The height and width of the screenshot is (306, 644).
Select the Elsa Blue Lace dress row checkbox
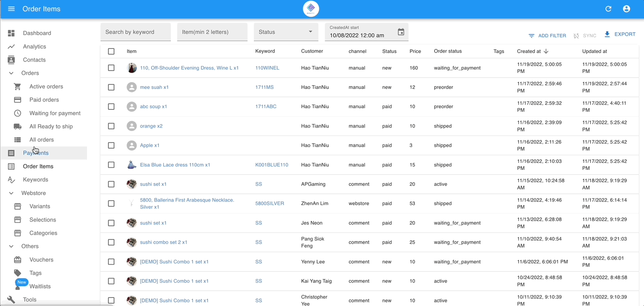(x=111, y=165)
